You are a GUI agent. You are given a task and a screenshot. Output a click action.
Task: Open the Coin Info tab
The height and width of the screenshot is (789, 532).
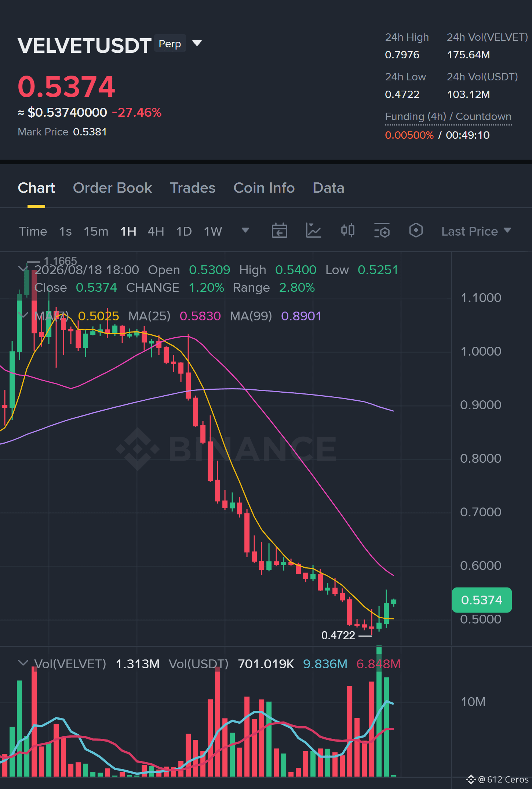pos(264,188)
